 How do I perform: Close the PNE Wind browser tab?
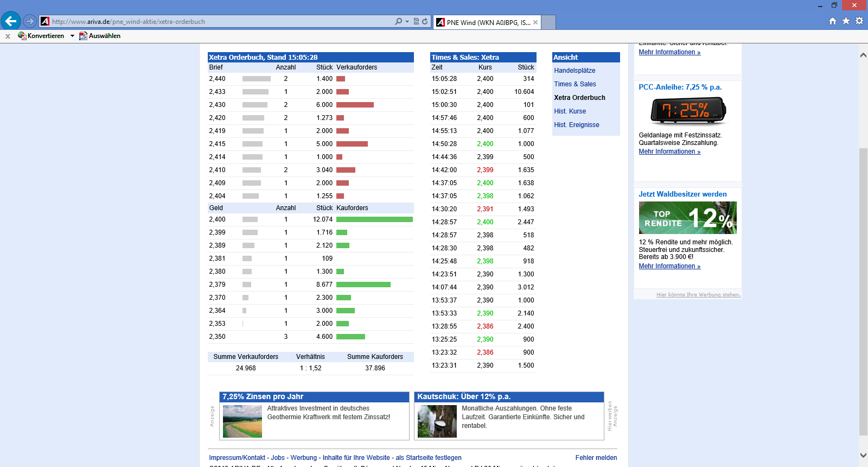[535, 22]
